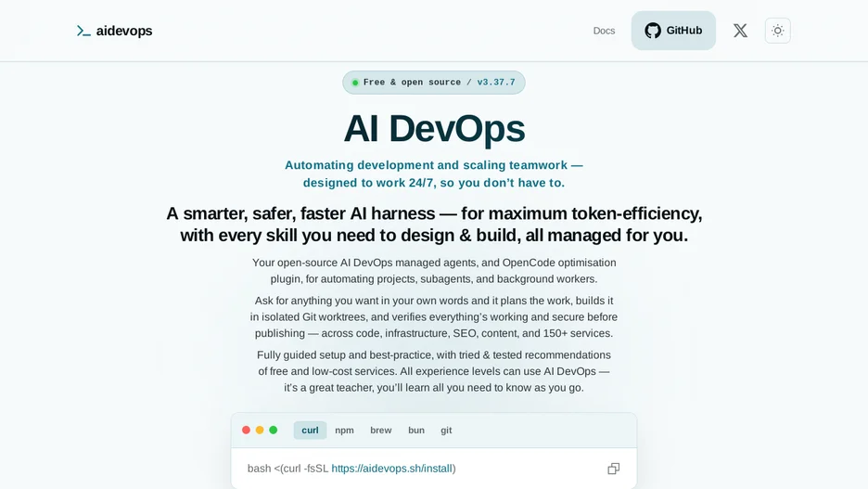Open the Docs link

[604, 31]
